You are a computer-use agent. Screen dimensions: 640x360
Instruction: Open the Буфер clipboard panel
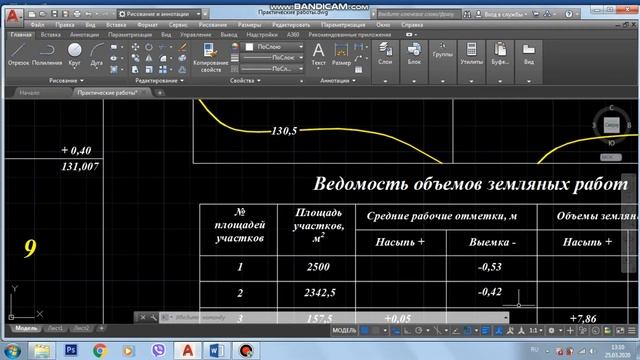tap(500, 54)
